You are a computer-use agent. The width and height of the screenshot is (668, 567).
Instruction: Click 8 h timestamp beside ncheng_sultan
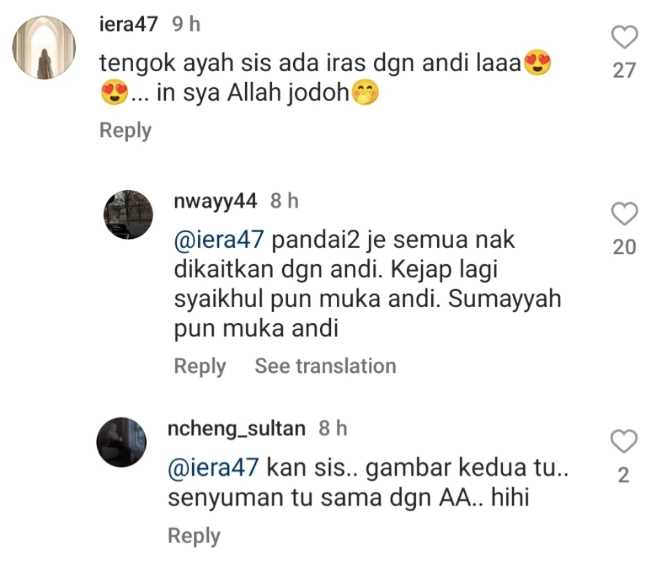pos(333,428)
